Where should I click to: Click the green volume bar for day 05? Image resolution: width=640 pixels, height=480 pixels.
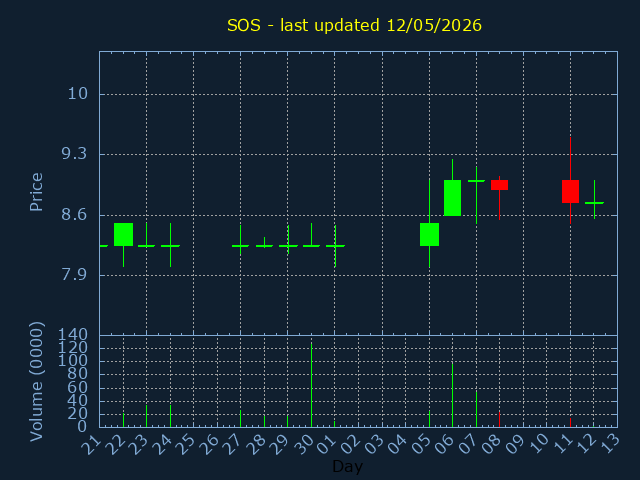point(429,419)
